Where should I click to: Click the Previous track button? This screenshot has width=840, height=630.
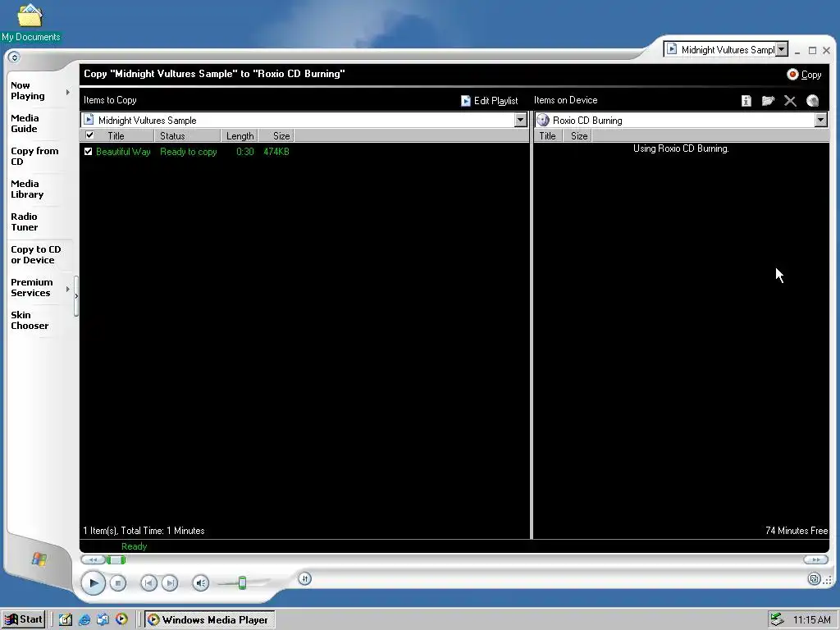pos(148,583)
